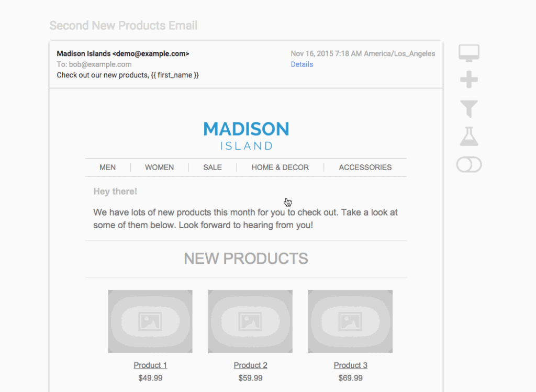Open the funnel filter icon

(469, 108)
